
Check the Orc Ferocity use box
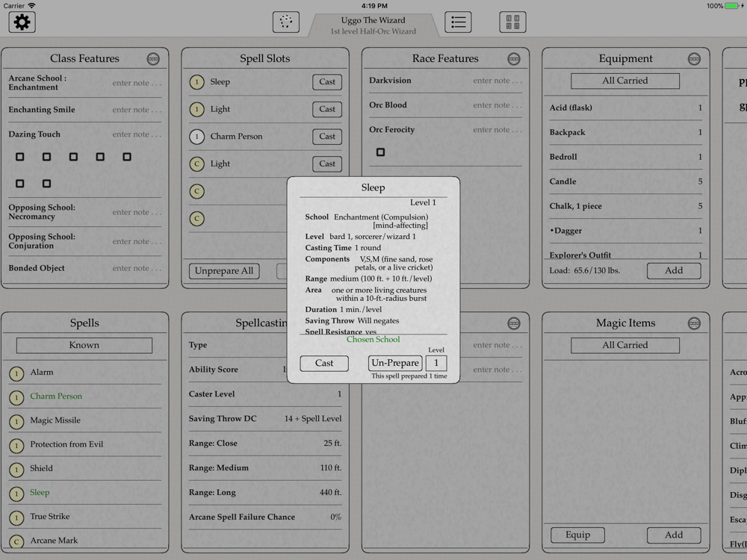pos(380,152)
